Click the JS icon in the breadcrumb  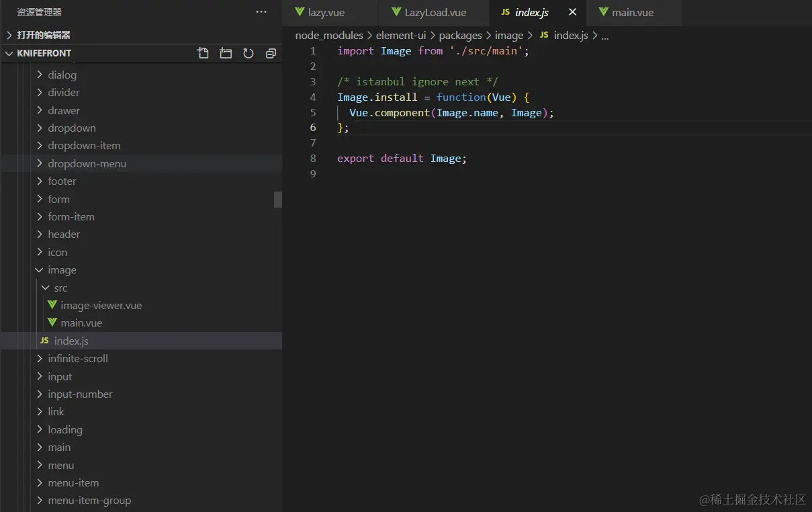(544, 35)
